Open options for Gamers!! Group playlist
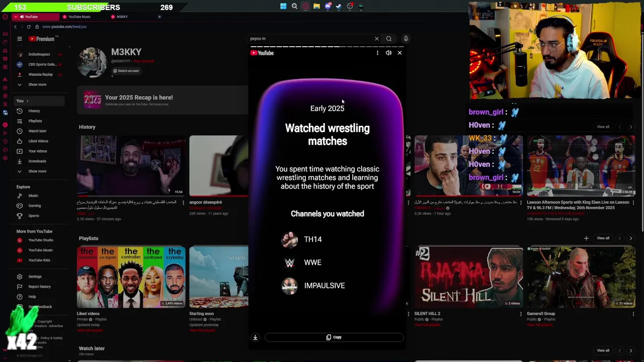 pyautogui.click(x=633, y=314)
